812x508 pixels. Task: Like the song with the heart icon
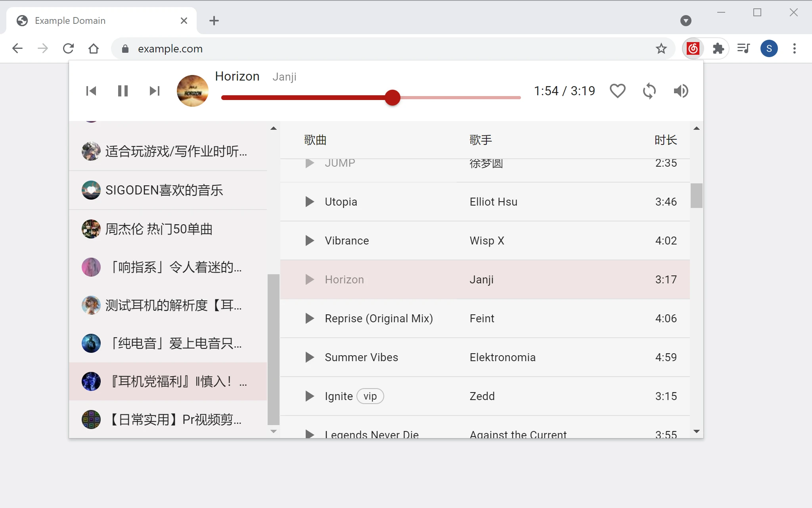(617, 91)
